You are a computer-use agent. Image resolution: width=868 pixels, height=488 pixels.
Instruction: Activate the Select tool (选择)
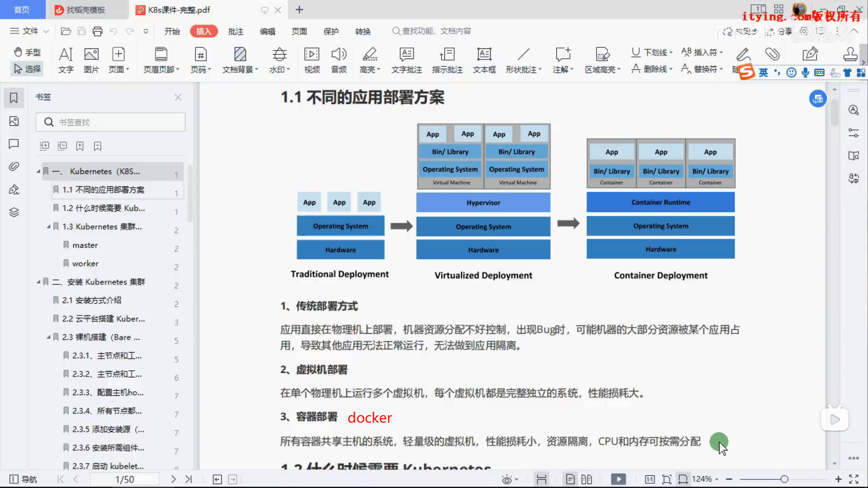[x=27, y=69]
